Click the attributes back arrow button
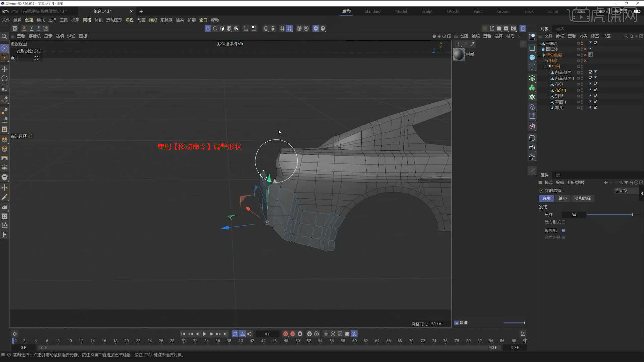The height and width of the screenshot is (362, 644). click(x=606, y=183)
